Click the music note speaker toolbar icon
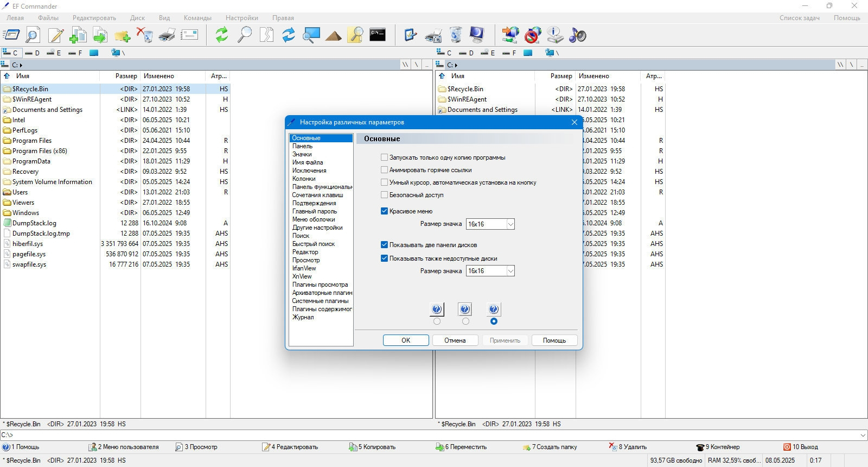This screenshot has width=868, height=467. coord(577,35)
